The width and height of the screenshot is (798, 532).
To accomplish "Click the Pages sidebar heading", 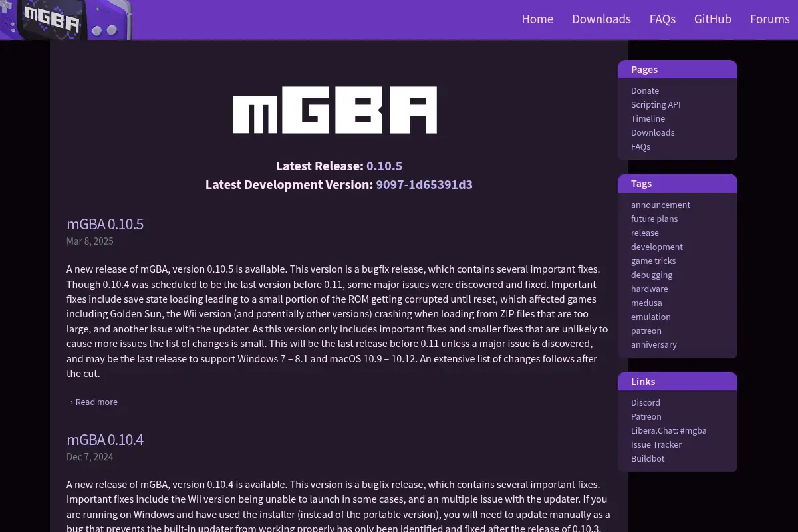I will pyautogui.click(x=678, y=69).
